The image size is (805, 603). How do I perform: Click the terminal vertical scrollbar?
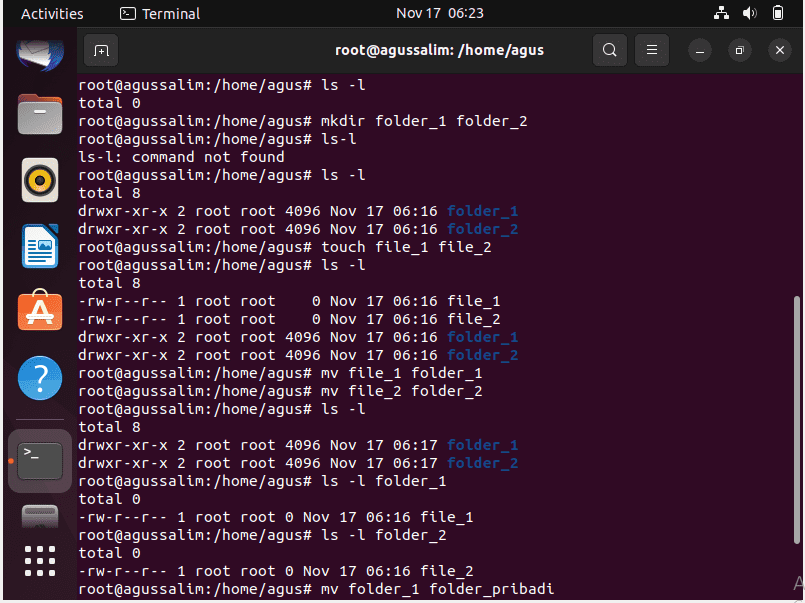coord(797,420)
